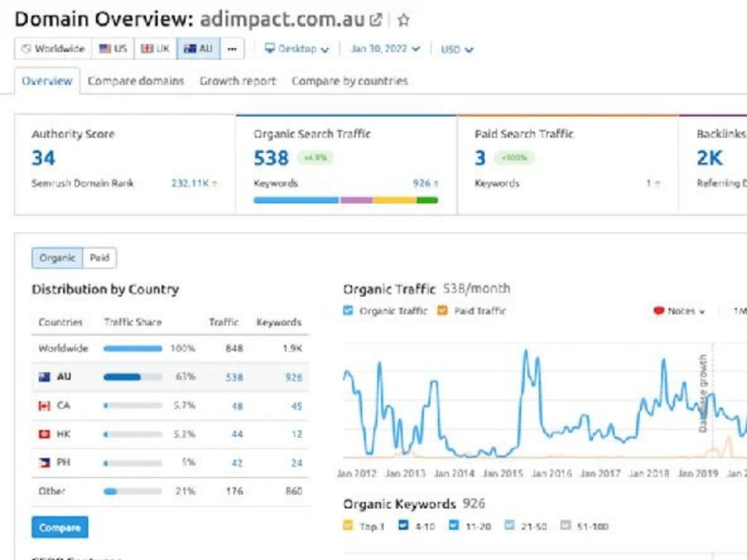The width and height of the screenshot is (747, 560).
Task: Open the Desktop device dropdown
Action: pyautogui.click(x=296, y=49)
